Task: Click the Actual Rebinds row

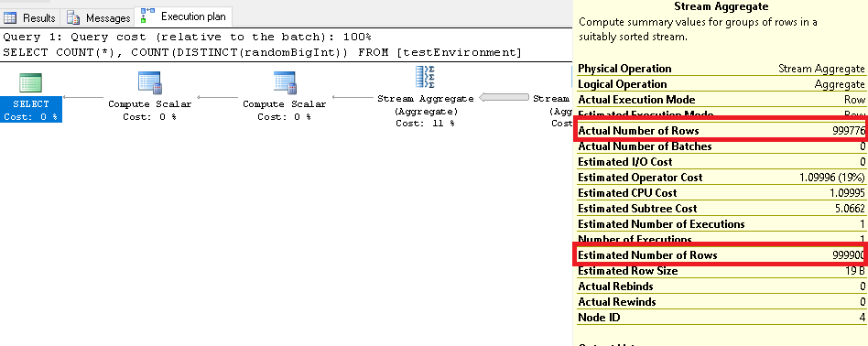Action: tap(722, 287)
